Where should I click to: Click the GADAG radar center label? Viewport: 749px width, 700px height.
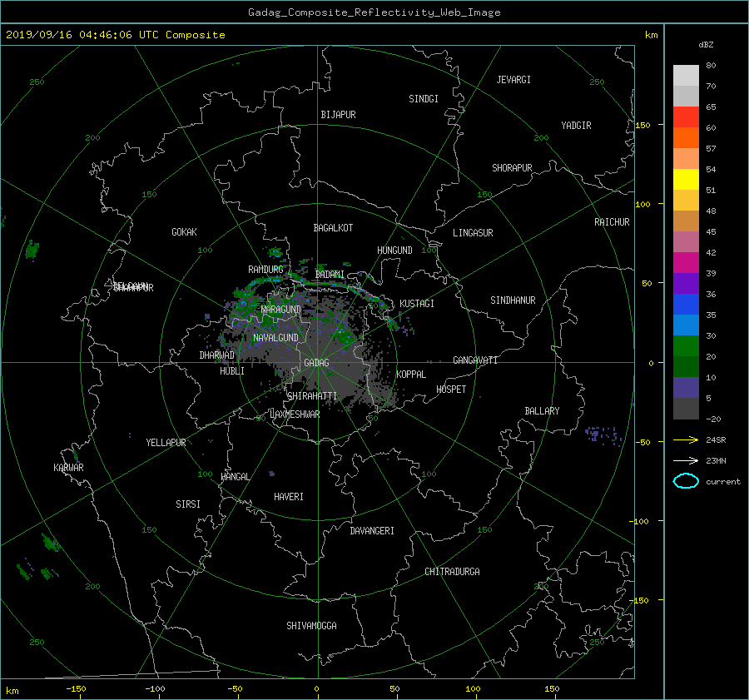point(317,363)
